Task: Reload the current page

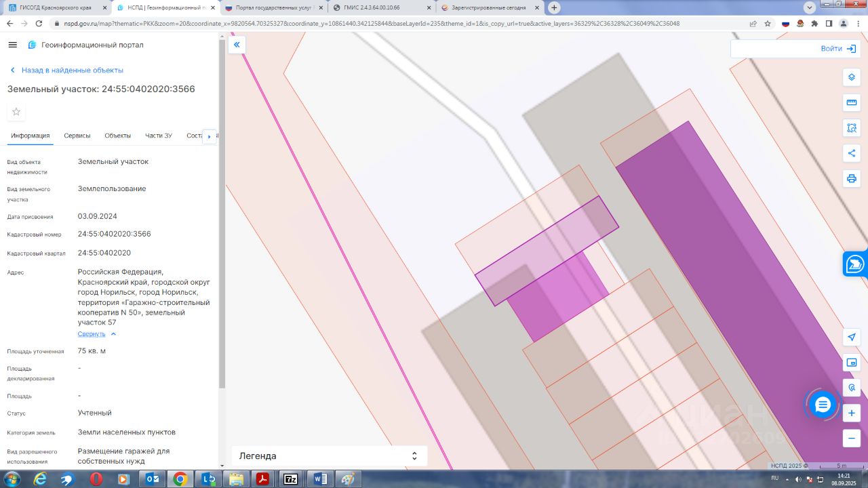Action: [39, 23]
